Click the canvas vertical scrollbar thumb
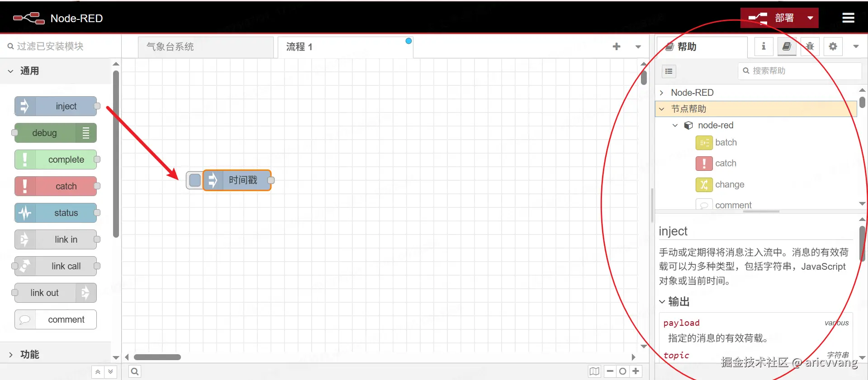868x380 pixels. click(644, 78)
